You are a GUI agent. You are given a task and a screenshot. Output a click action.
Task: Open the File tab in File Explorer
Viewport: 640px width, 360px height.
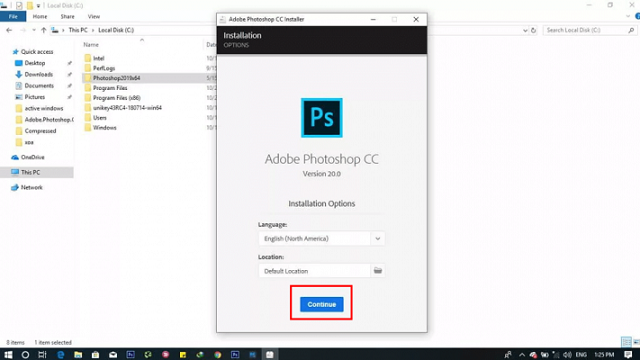pyautogui.click(x=13, y=17)
